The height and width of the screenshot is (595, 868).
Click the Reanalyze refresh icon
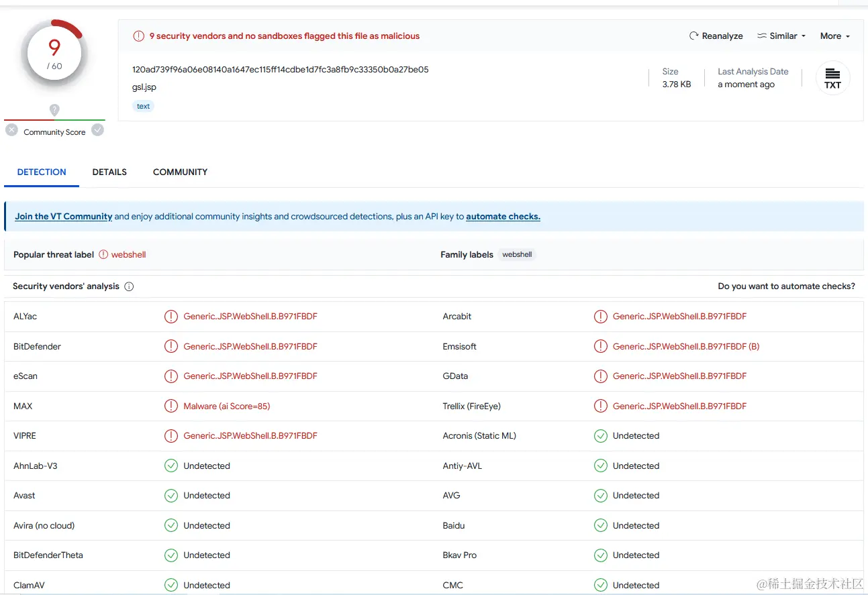(x=694, y=36)
